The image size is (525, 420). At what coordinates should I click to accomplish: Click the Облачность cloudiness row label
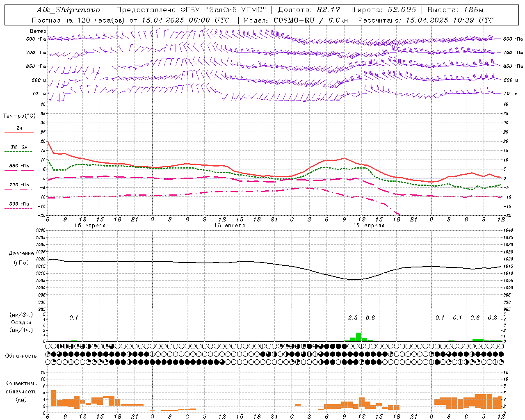[21, 356]
